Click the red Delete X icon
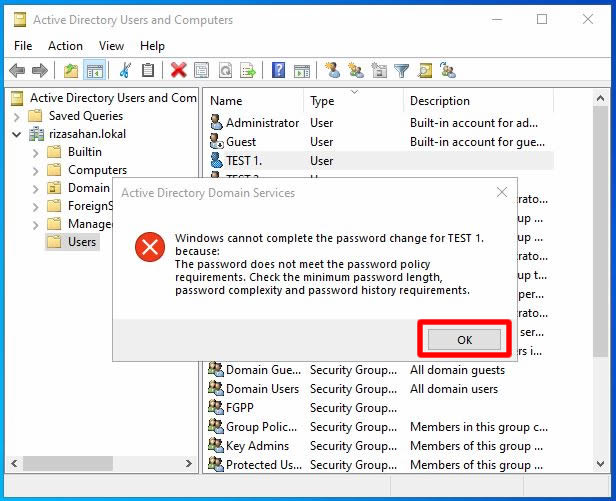Image resolution: width=616 pixels, height=501 pixels. [x=178, y=71]
